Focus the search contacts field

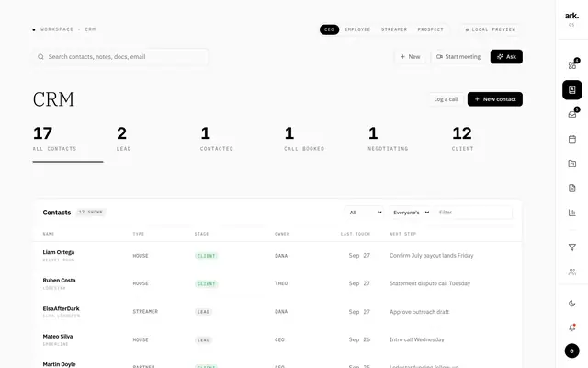pos(120,57)
